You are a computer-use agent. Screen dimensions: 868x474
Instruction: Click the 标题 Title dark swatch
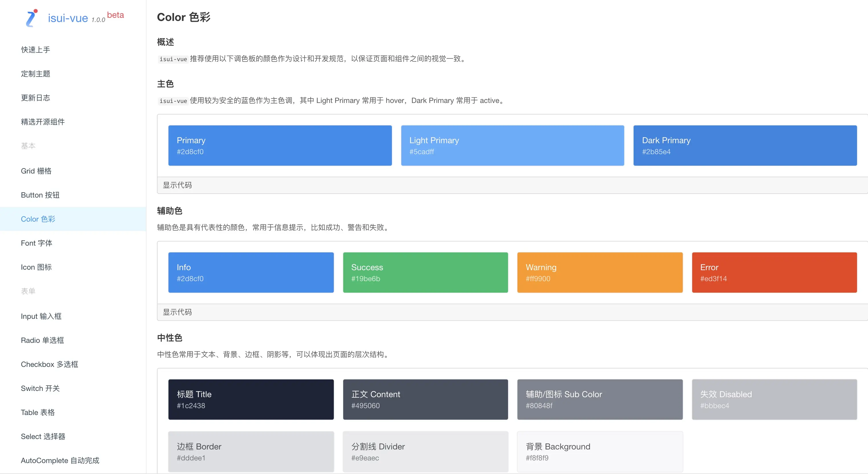coord(251,399)
